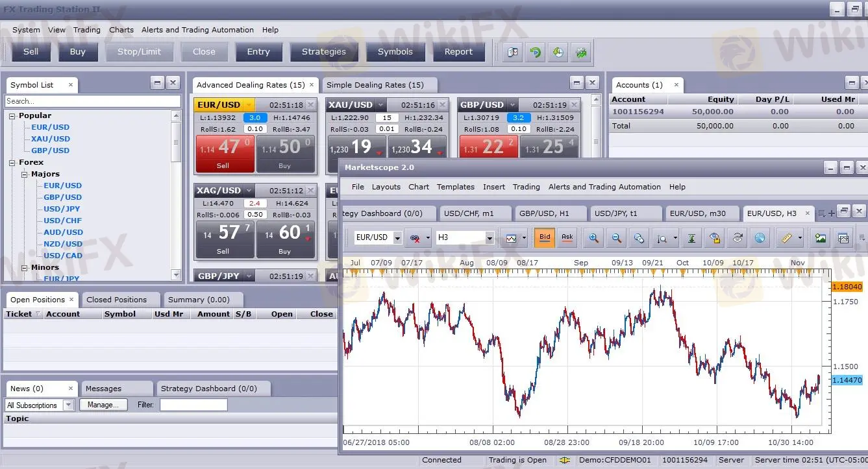
Task: Toggle the Ask price display button
Action: click(567, 237)
